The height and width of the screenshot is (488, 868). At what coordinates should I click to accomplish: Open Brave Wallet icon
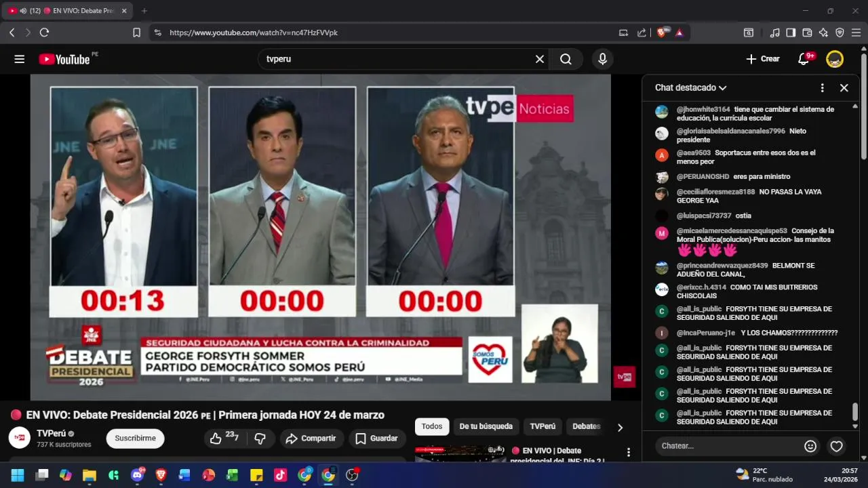coord(807,33)
